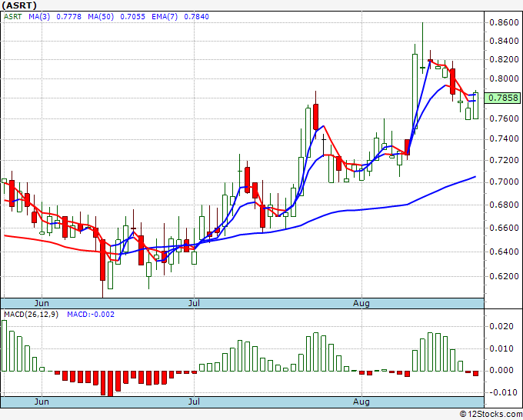
Task: Click the Aug label on MACD axis
Action: coord(361,402)
